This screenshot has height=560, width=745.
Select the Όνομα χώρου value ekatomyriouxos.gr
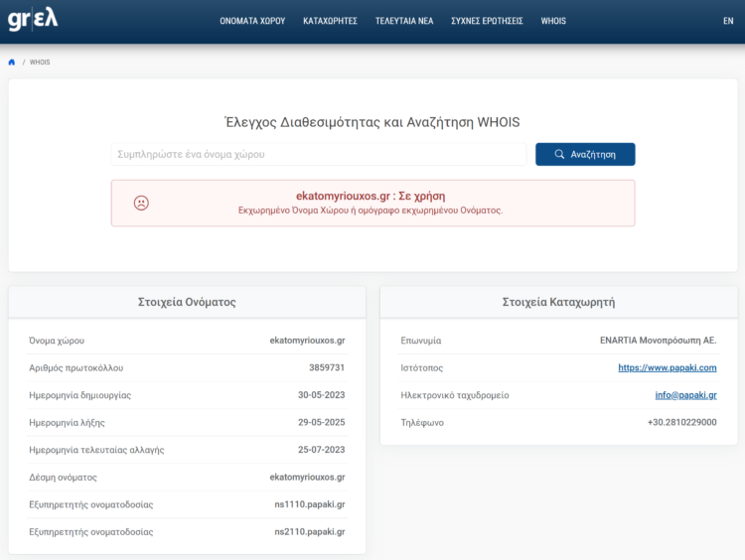click(307, 341)
